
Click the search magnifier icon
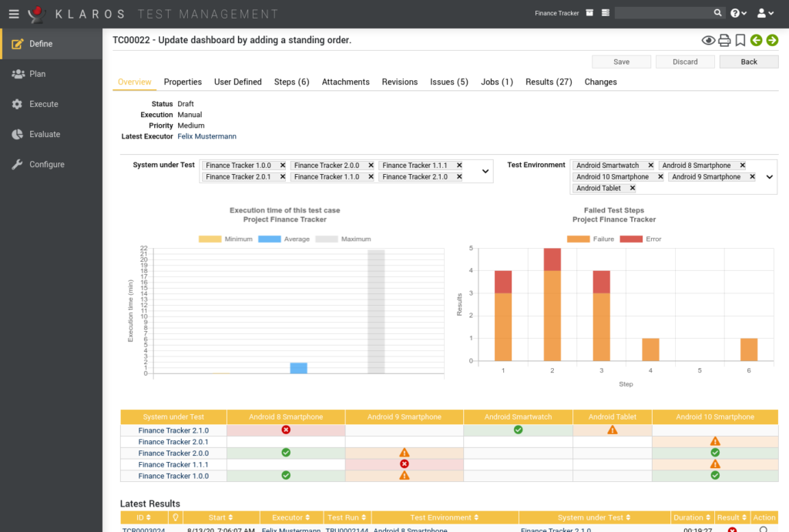click(x=717, y=13)
